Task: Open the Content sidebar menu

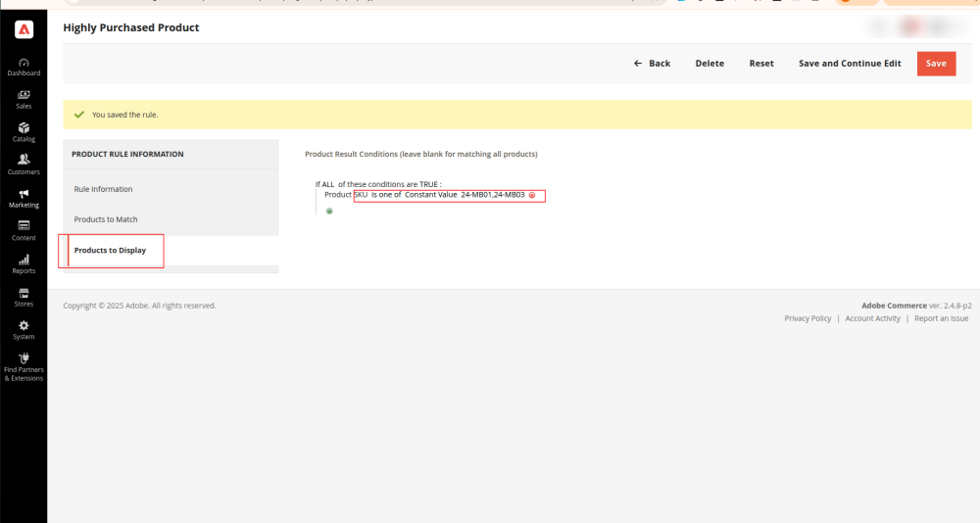Action: (24, 230)
